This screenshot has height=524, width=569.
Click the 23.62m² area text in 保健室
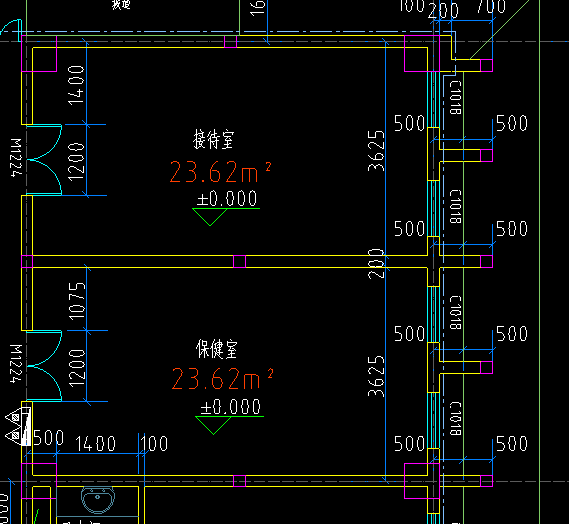222,378
